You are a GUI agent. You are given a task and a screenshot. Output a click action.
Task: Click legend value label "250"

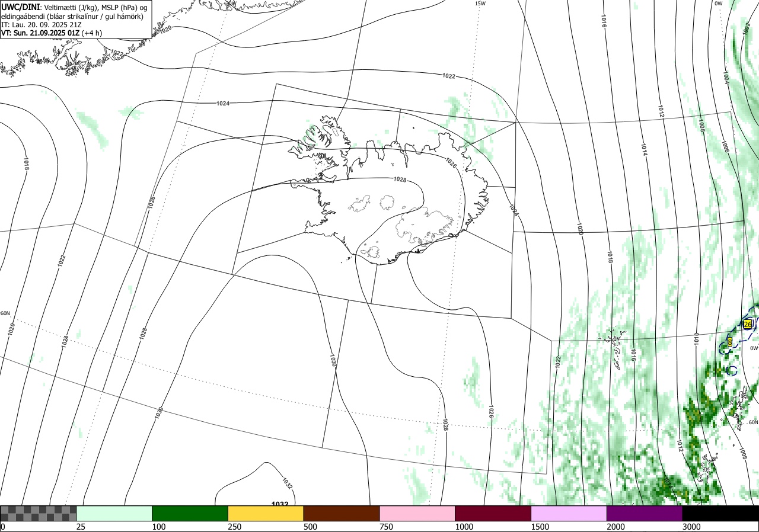coord(235,527)
